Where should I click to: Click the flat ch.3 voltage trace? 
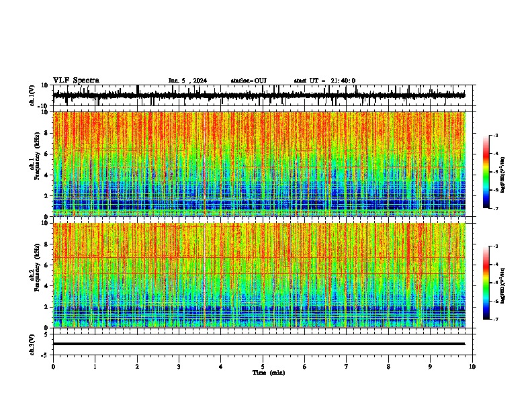259,344
